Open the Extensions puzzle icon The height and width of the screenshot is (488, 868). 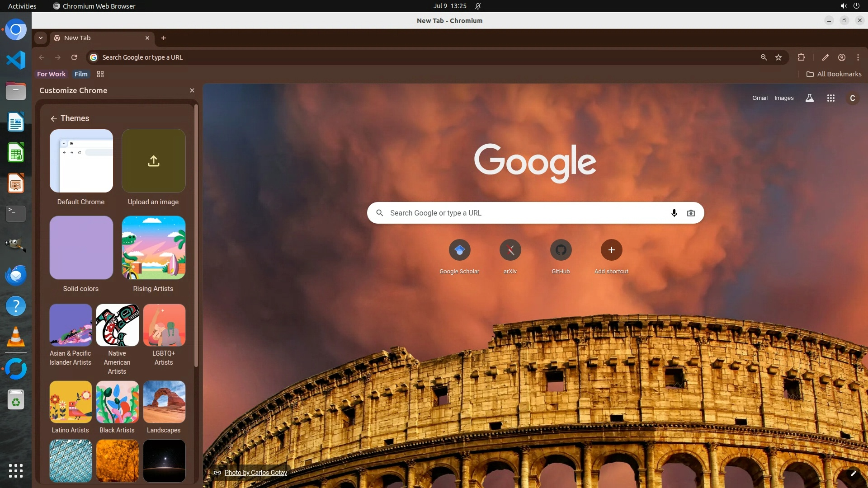pos(801,57)
